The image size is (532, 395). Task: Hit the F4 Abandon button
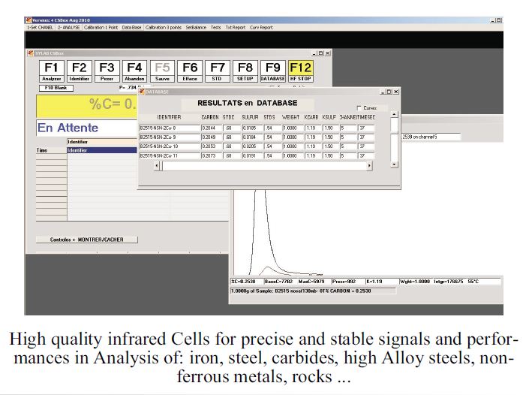click(x=134, y=70)
